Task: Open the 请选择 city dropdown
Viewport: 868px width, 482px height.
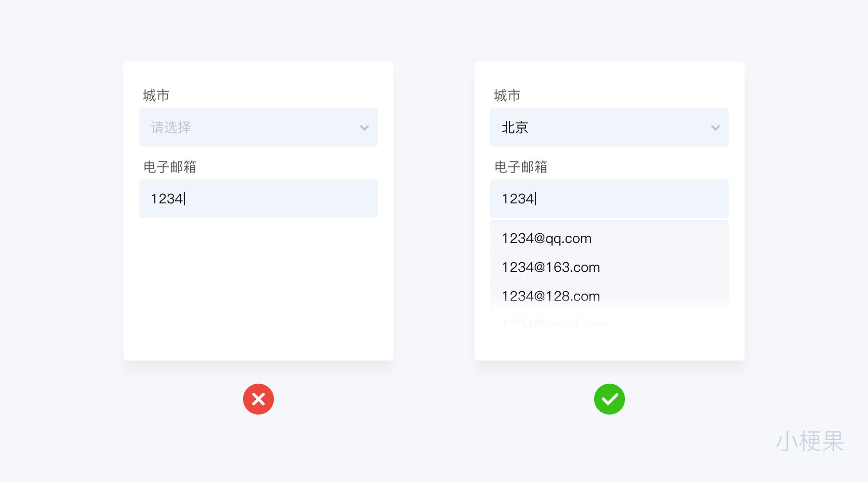Action: click(x=258, y=127)
